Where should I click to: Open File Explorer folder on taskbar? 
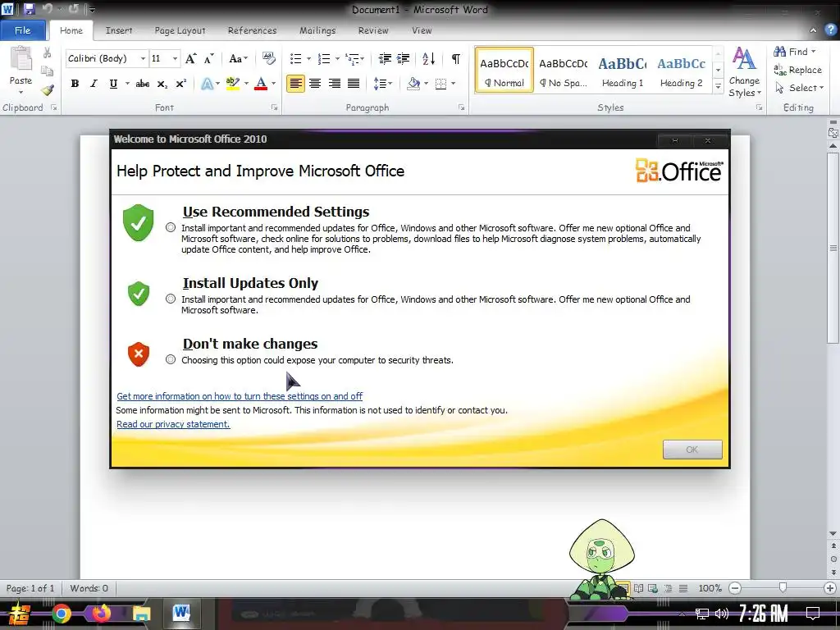(141, 614)
